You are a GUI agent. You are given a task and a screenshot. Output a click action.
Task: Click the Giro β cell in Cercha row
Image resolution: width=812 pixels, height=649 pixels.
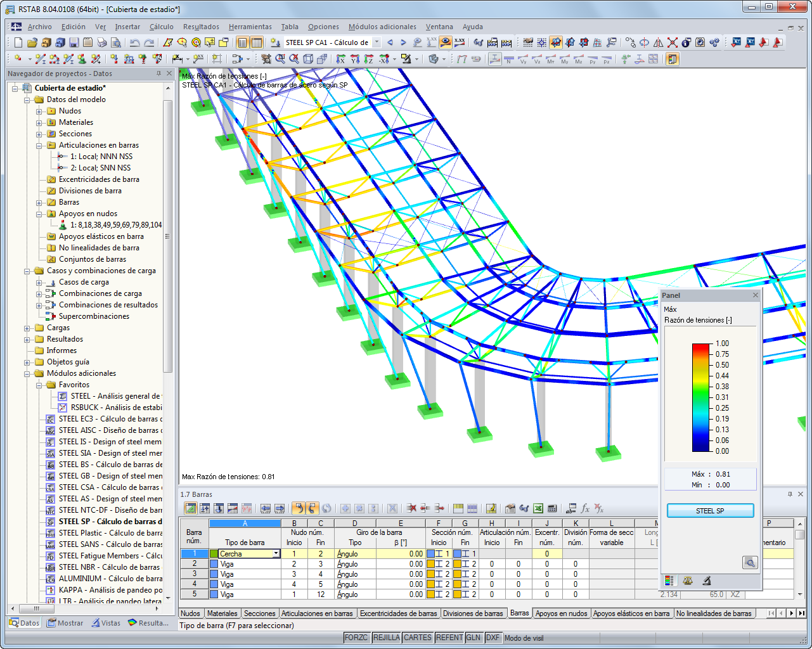pos(401,554)
